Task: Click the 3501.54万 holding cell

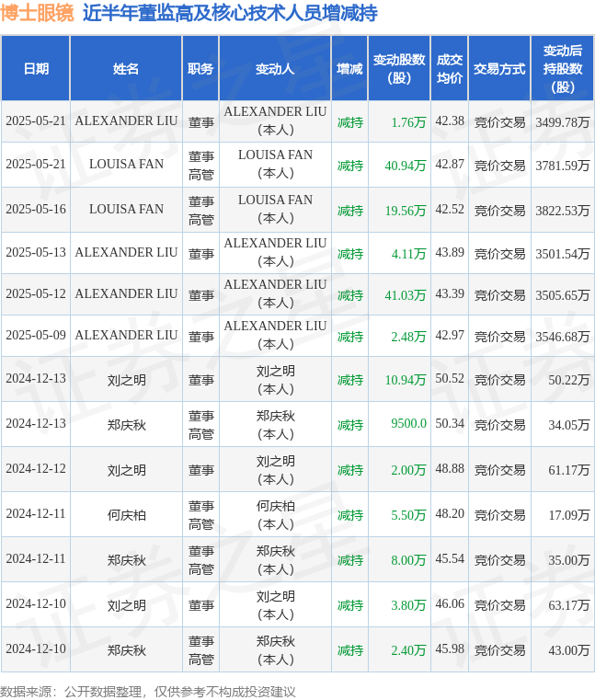Action: [x=563, y=254]
